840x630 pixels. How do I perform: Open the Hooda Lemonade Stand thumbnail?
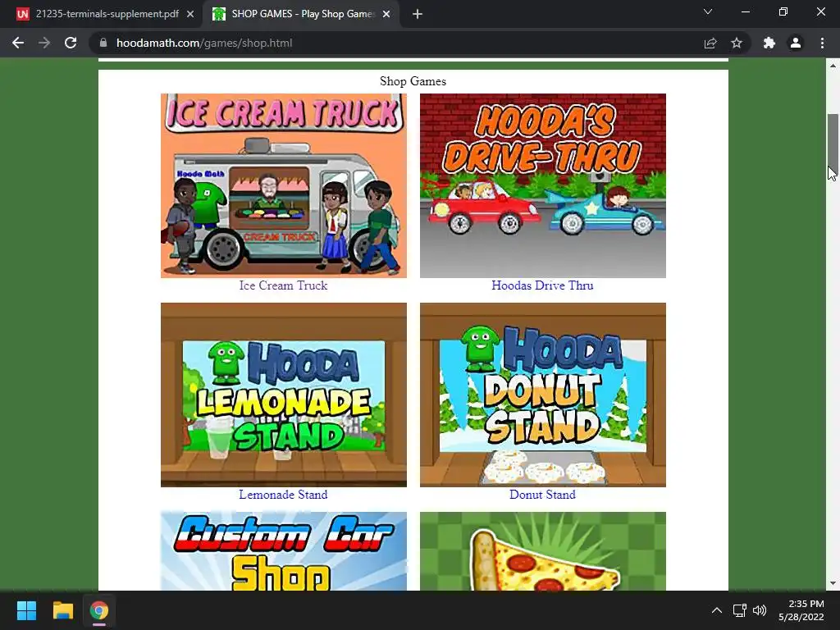(283, 395)
